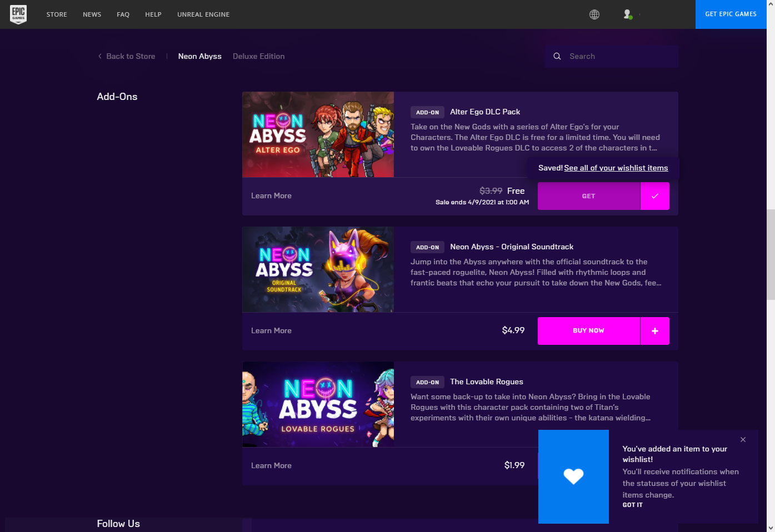Go to the FAQ page
Image resolution: width=775 pixels, height=532 pixels.
coord(123,14)
